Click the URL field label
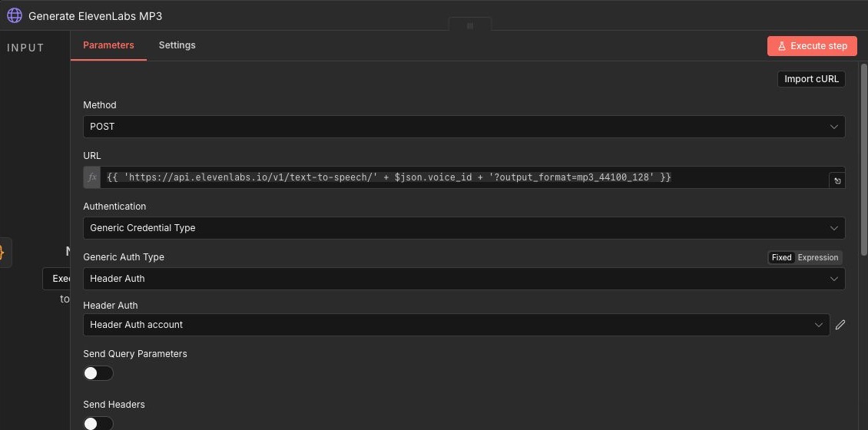Image resolution: width=868 pixels, height=430 pixels. [x=92, y=156]
